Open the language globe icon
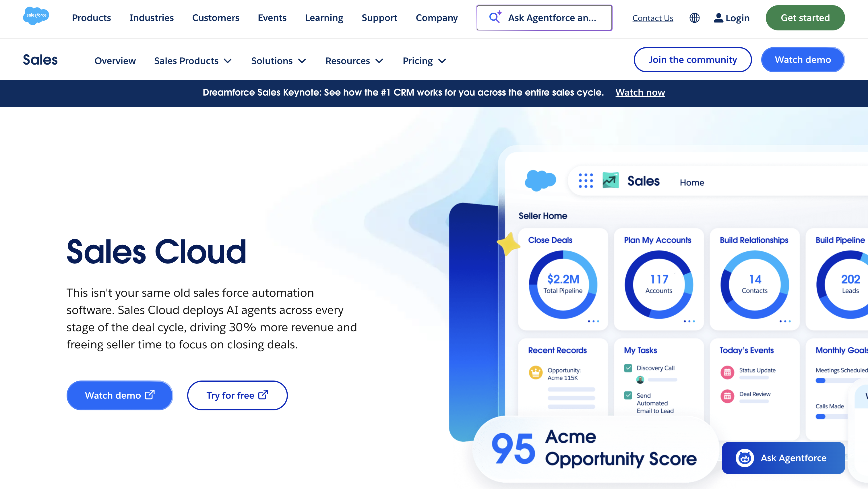The width and height of the screenshot is (868, 489). [x=694, y=18]
